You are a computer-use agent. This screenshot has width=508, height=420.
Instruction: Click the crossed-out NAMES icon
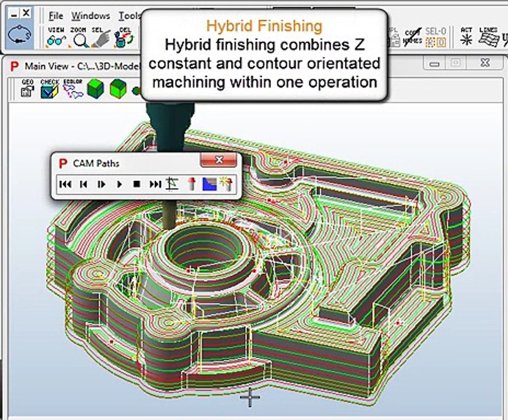click(412, 37)
